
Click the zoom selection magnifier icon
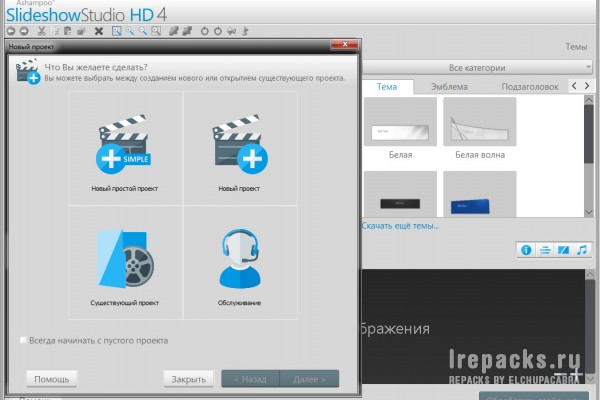pyautogui.click(x=156, y=31)
